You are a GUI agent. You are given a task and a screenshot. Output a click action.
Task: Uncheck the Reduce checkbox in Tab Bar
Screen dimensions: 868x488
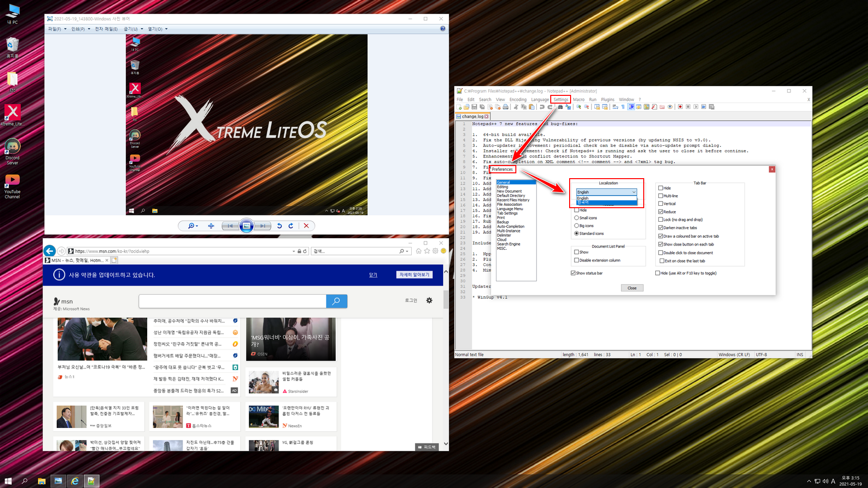(x=661, y=212)
